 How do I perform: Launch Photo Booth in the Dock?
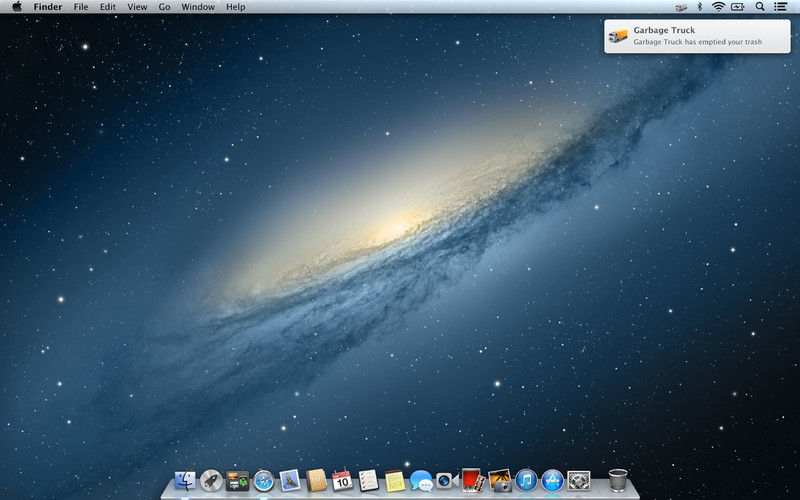coord(473,480)
